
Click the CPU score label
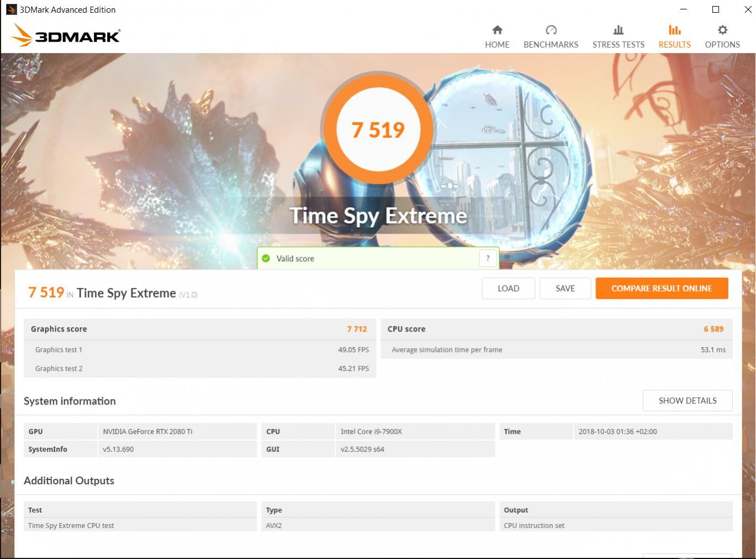[x=406, y=329]
